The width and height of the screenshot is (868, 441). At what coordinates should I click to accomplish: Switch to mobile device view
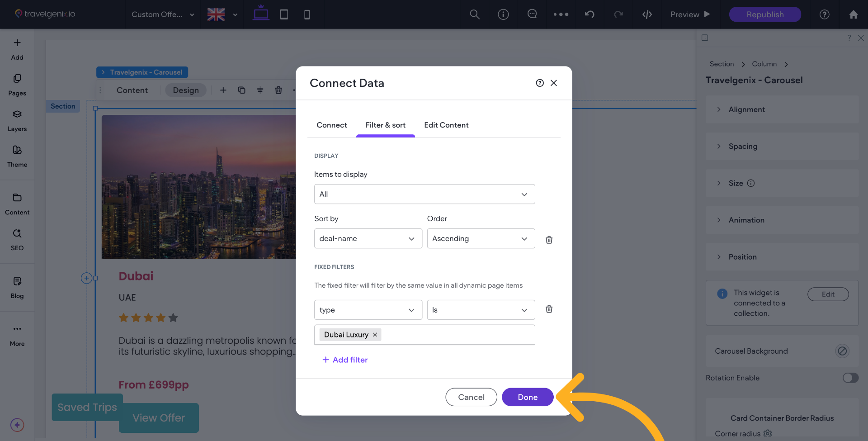point(307,14)
